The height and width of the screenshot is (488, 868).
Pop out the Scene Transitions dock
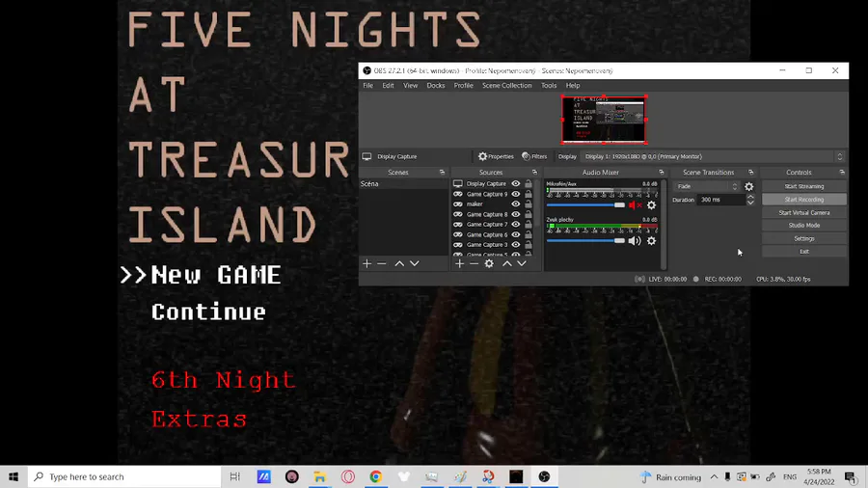point(750,173)
